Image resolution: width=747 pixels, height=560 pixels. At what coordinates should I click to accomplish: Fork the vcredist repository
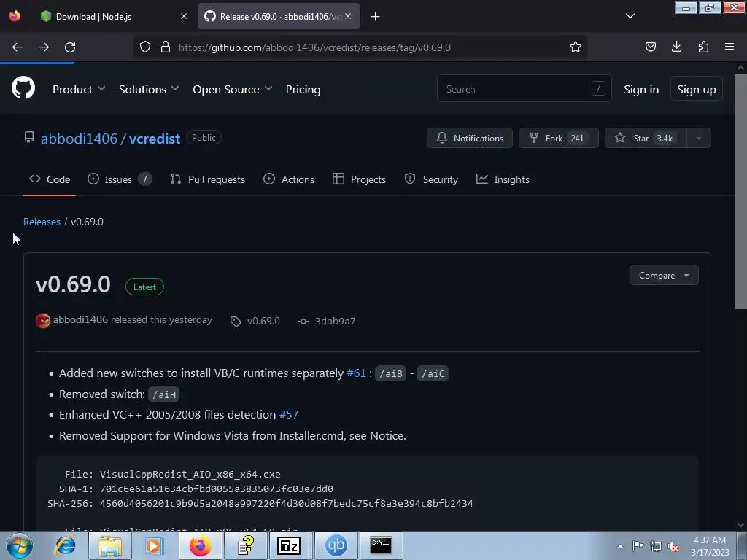click(558, 138)
